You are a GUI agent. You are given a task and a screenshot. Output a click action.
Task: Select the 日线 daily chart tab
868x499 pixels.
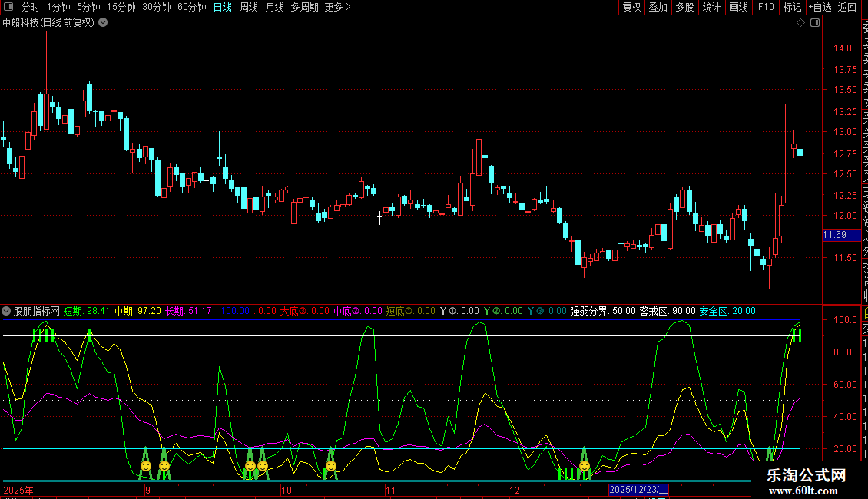[223, 7]
